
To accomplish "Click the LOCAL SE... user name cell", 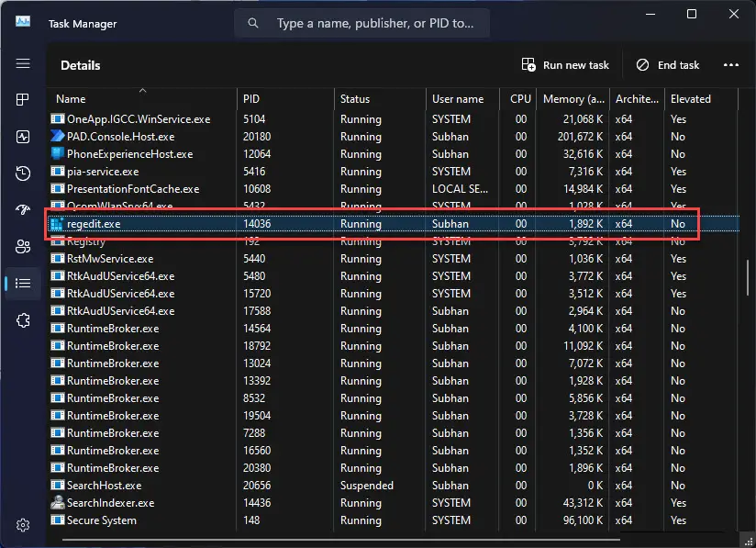I will (460, 188).
